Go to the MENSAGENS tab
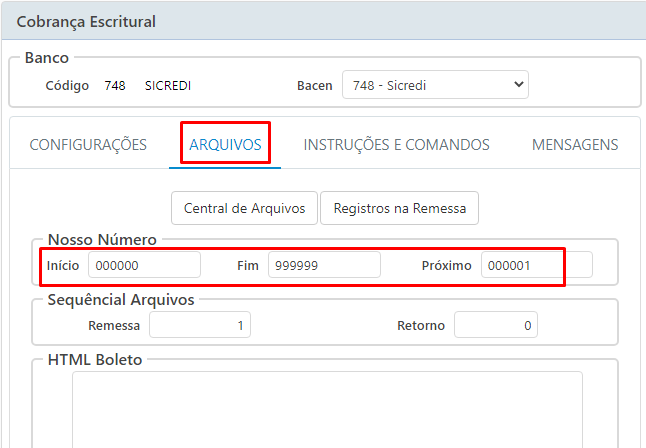Screen dimensions: 646x448 point(575,145)
